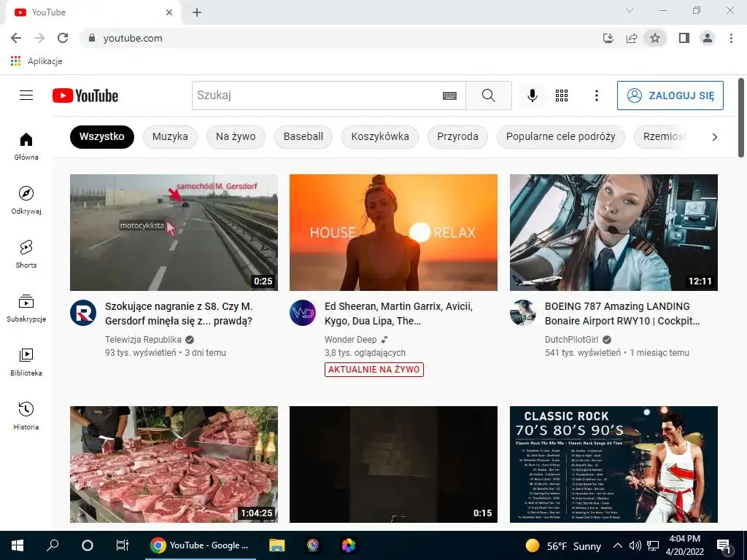
Task: Open the YouTube apps grid icon
Action: 562,96
